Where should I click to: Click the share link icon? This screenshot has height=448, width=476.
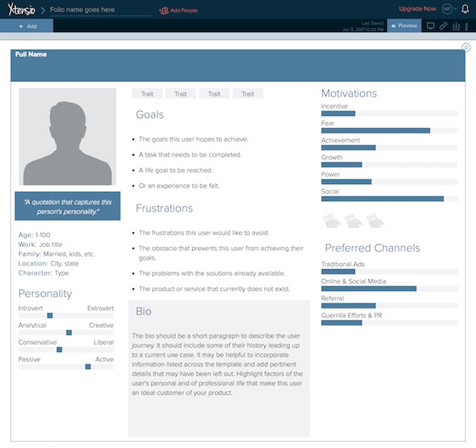pos(443,25)
